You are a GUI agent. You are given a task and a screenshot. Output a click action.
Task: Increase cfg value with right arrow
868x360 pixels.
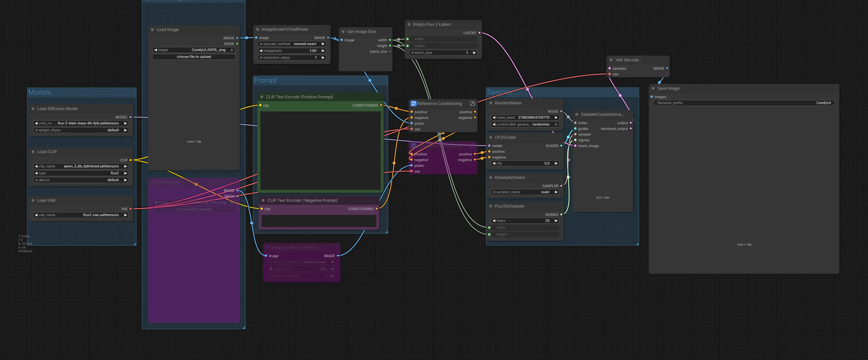point(556,163)
